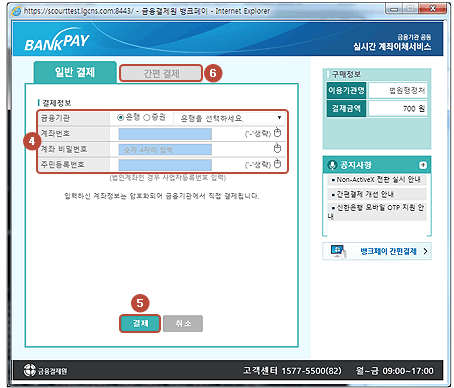Click the chevron arrow on 뱅크페이 간편결제 banner
This screenshot has height=388, width=454.
coord(425,251)
